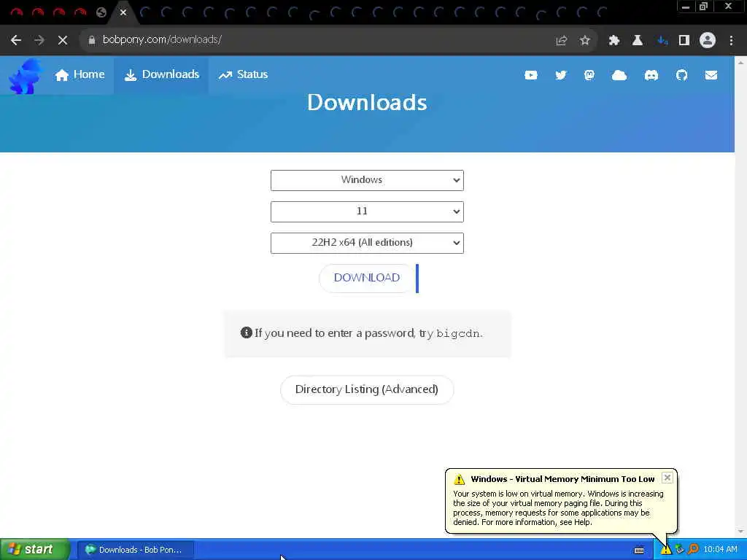Open the cloud icon link
The image size is (747, 560).
coord(619,75)
